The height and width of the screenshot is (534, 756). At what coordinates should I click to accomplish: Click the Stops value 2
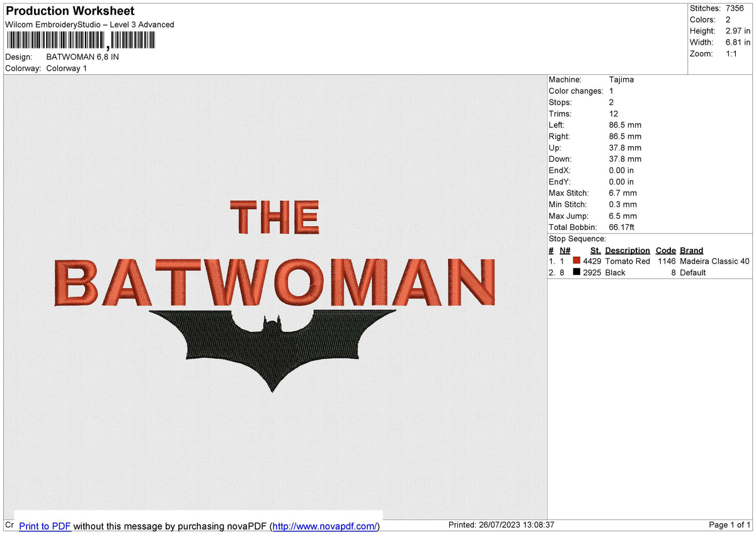pos(612,102)
